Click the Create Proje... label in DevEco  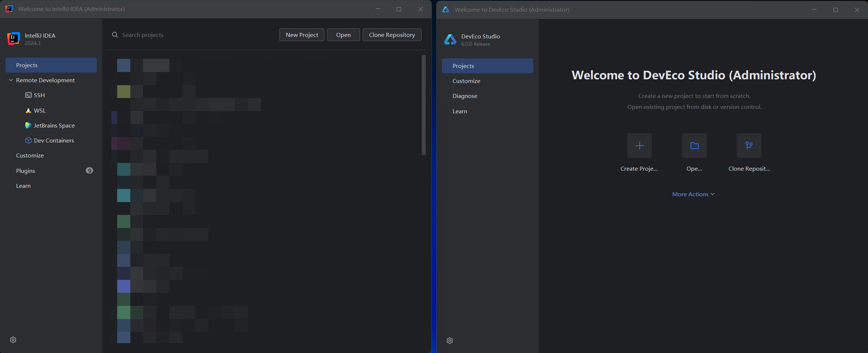point(639,168)
